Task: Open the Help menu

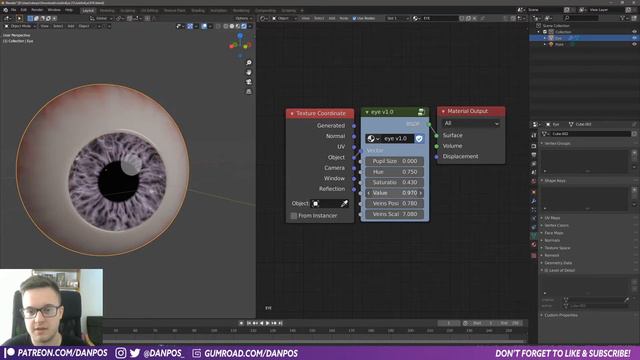Action: 69,10
